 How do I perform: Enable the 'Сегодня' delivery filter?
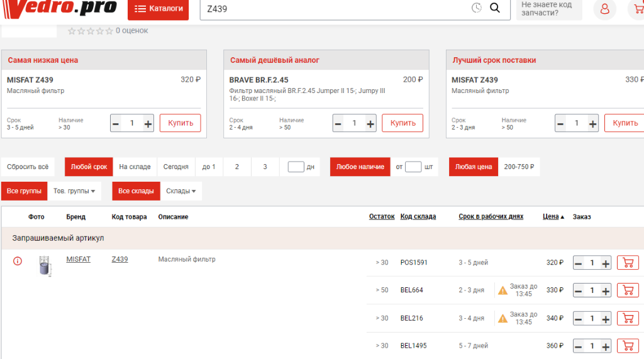(175, 167)
